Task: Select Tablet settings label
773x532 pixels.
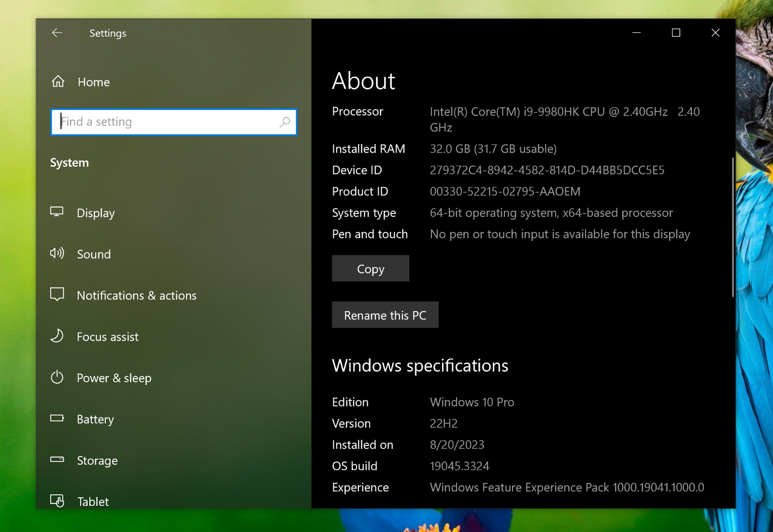Action: coord(93,502)
